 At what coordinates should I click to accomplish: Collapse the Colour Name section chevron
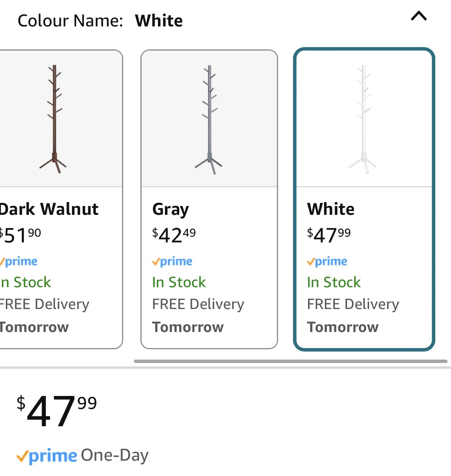[418, 16]
